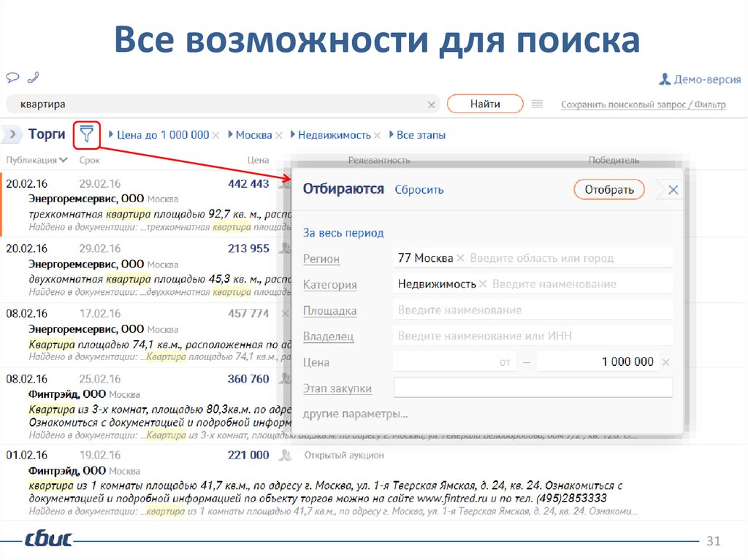
Task: Click the Отобрать button
Action: click(609, 190)
